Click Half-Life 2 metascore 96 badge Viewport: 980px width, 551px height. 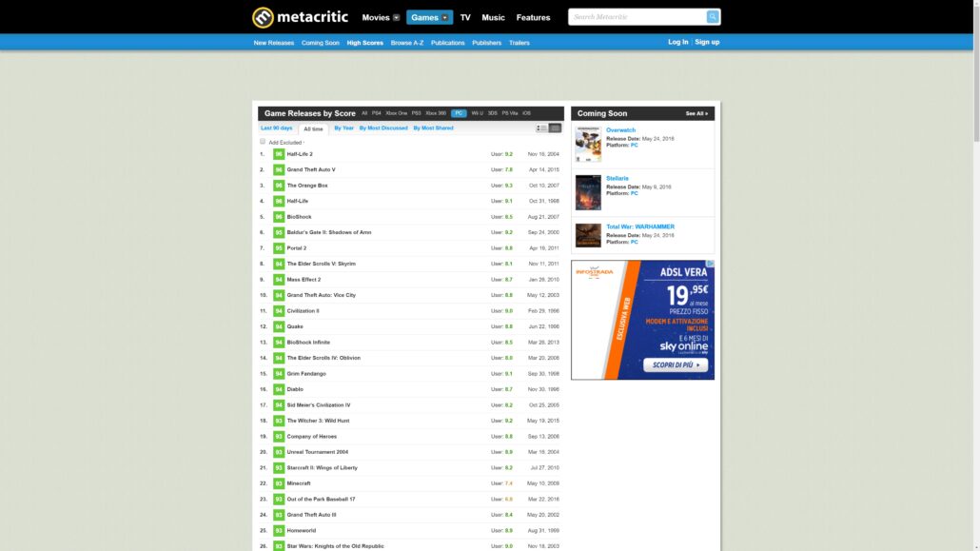279,154
